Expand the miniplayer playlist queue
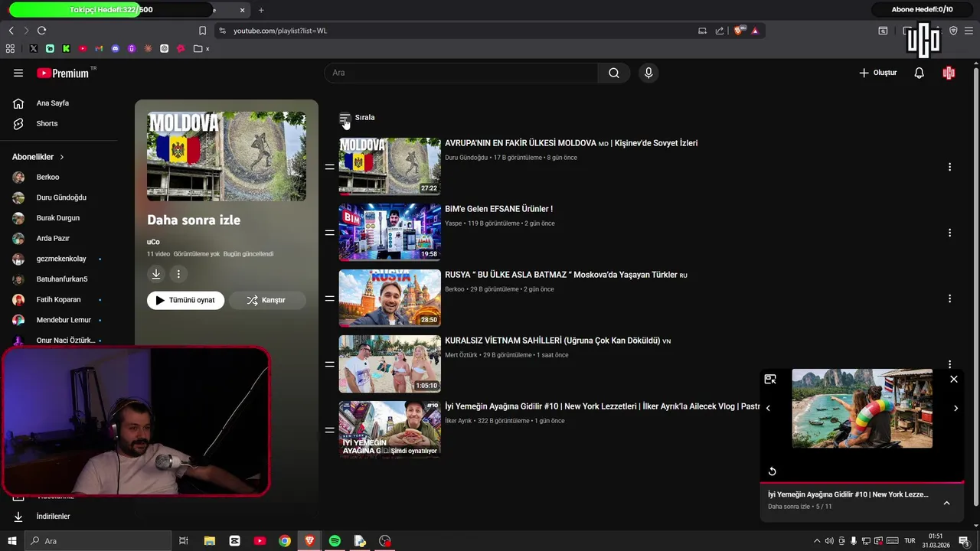 (946, 503)
